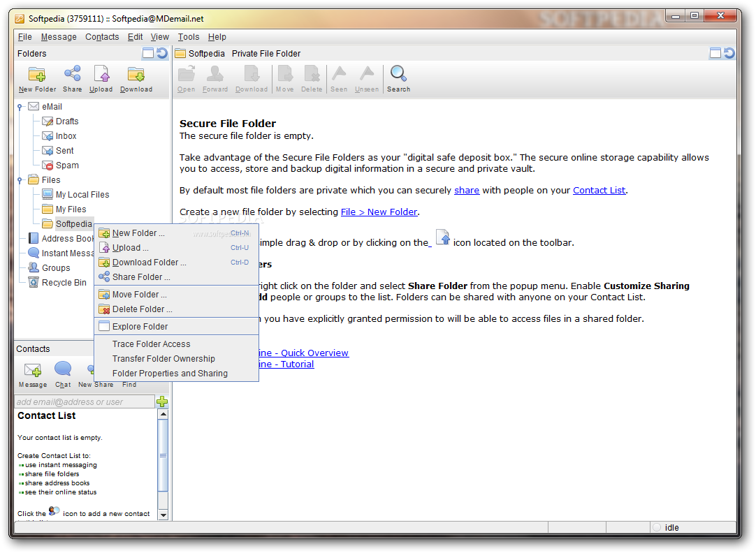
Task: Click the Delete toolbar icon
Action: [x=312, y=74]
